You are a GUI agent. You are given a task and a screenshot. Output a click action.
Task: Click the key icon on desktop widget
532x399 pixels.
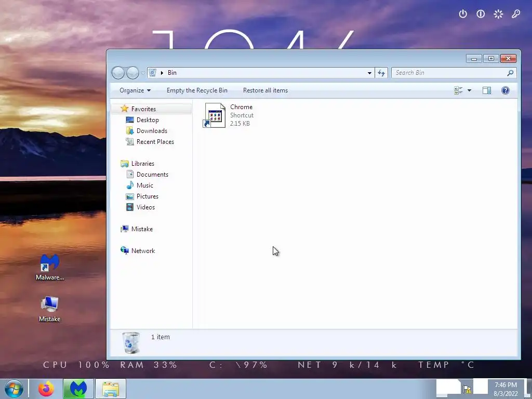tap(516, 14)
